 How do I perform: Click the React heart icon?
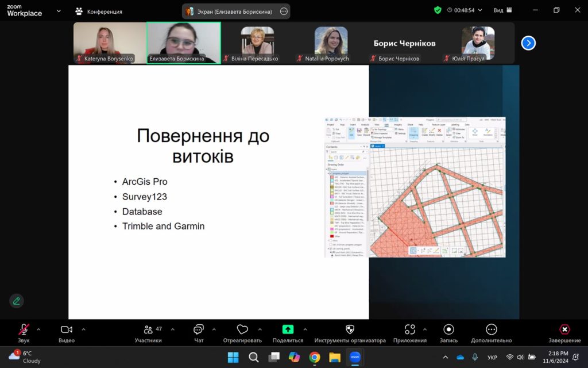(x=242, y=329)
